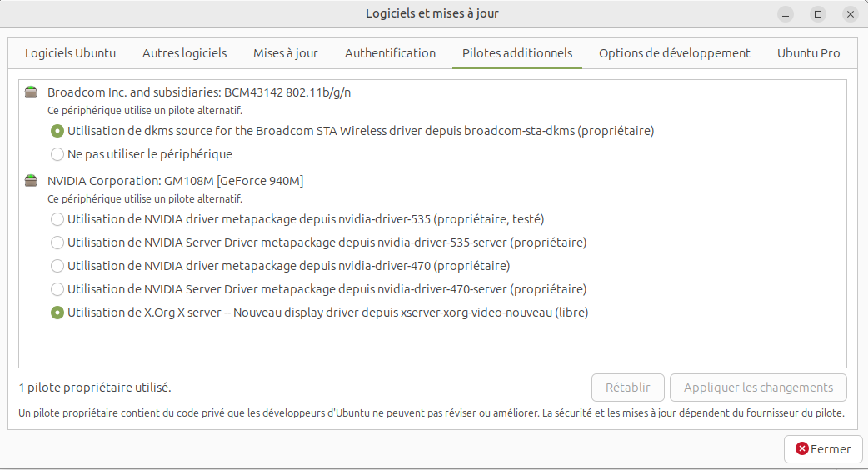Viewport: 868px width, 470px height.
Task: Choose nvidia-driver-470 (propriétaire) option
Action: click(x=280, y=266)
